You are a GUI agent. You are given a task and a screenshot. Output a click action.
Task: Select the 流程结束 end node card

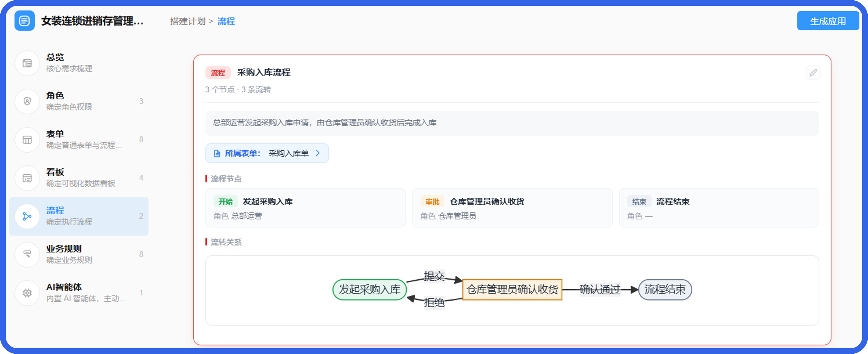719,208
